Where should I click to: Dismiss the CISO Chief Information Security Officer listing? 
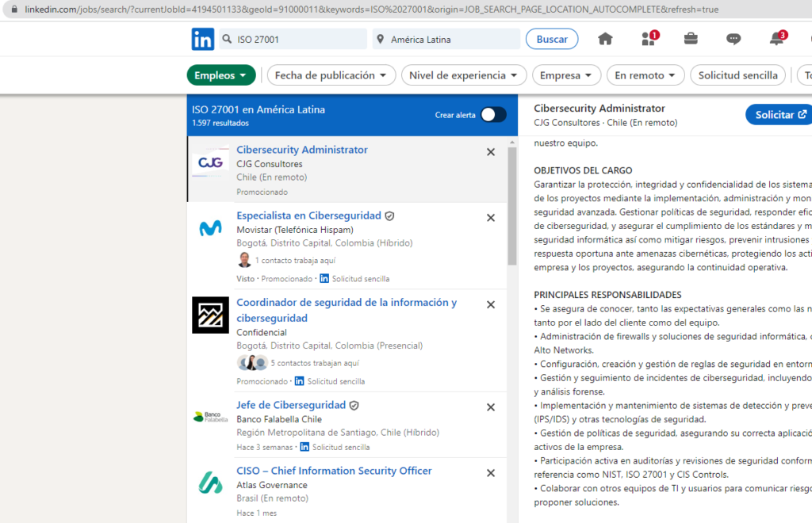(x=490, y=473)
